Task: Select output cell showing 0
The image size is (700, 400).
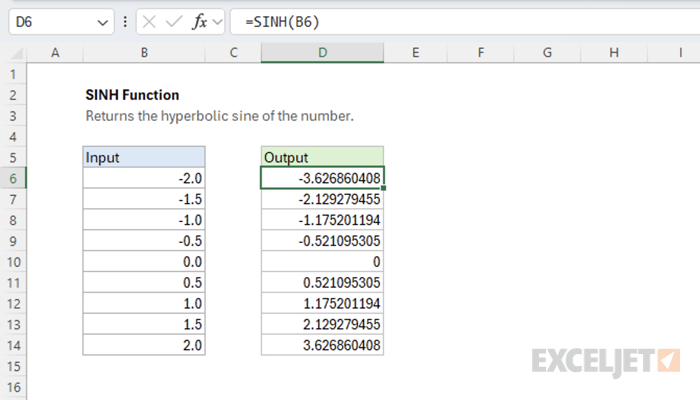Action: (322, 262)
